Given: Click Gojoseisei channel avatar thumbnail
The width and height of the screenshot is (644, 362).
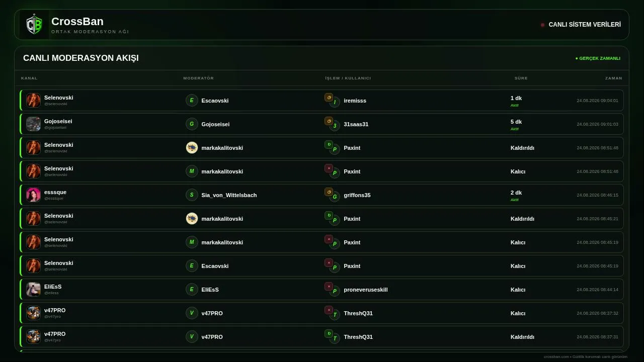Looking at the screenshot, I should [33, 124].
